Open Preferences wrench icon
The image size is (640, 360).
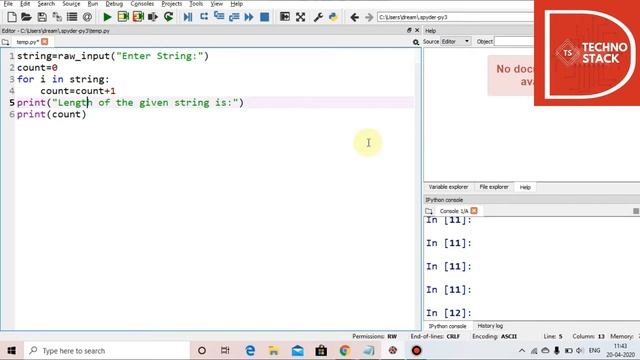pos(318,17)
